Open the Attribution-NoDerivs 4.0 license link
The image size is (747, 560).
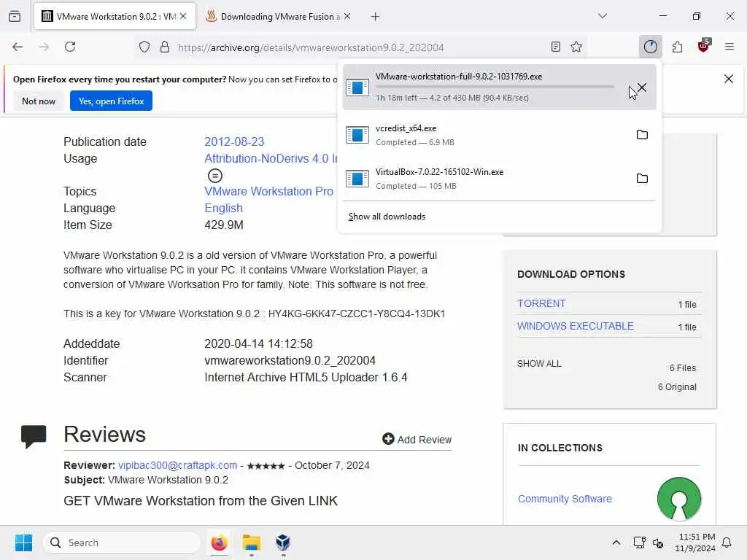[271, 158]
